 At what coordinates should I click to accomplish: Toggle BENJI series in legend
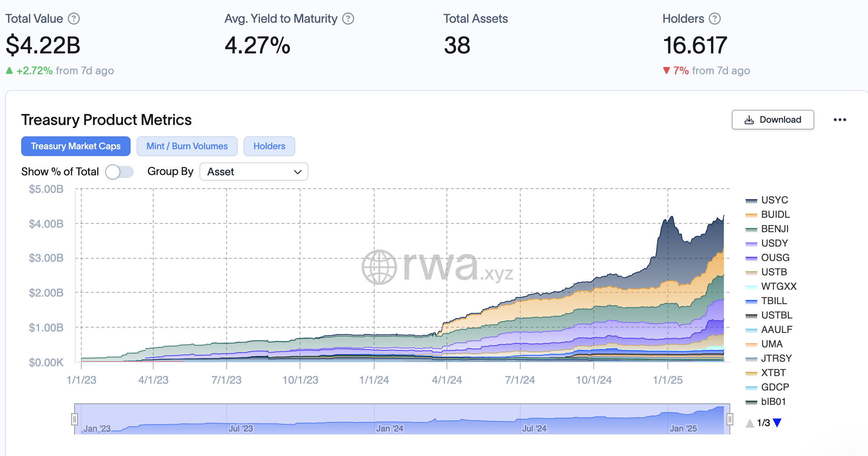[767, 229]
